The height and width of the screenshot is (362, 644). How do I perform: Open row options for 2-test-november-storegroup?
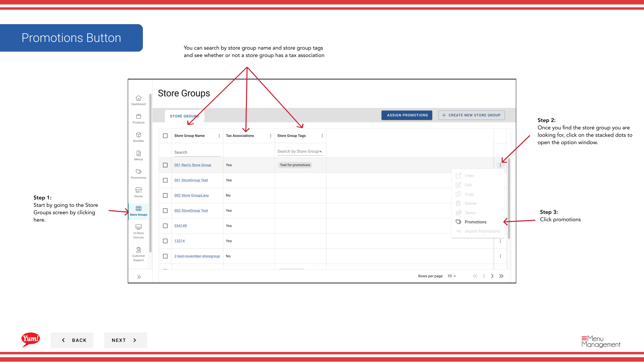500,256
